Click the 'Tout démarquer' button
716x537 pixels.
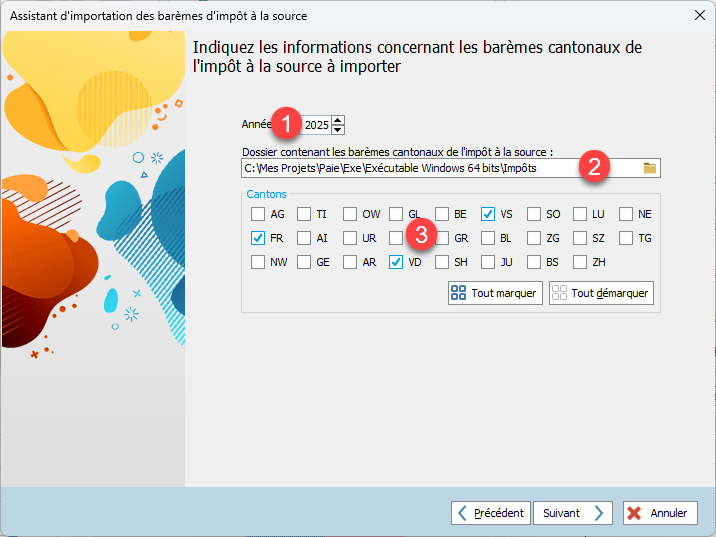[601, 293]
